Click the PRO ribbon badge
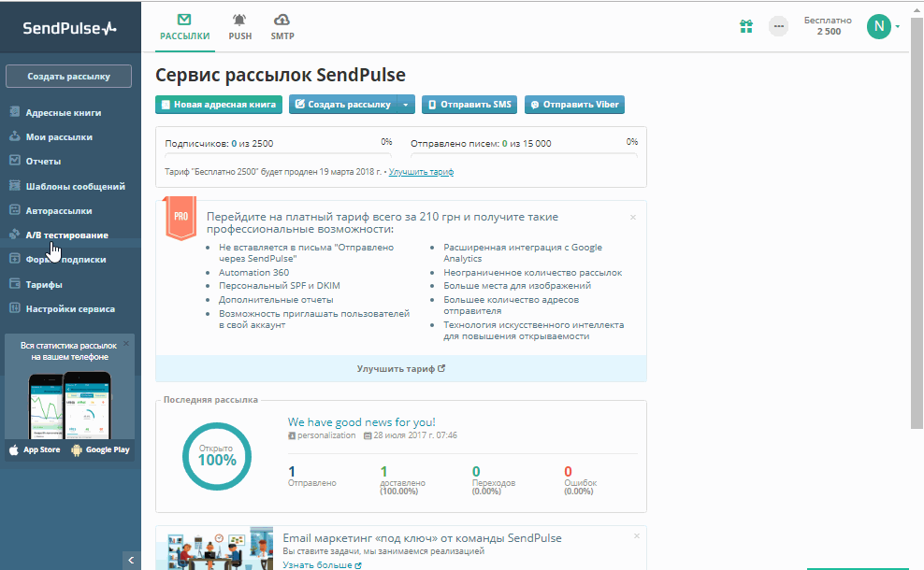 [x=180, y=218]
